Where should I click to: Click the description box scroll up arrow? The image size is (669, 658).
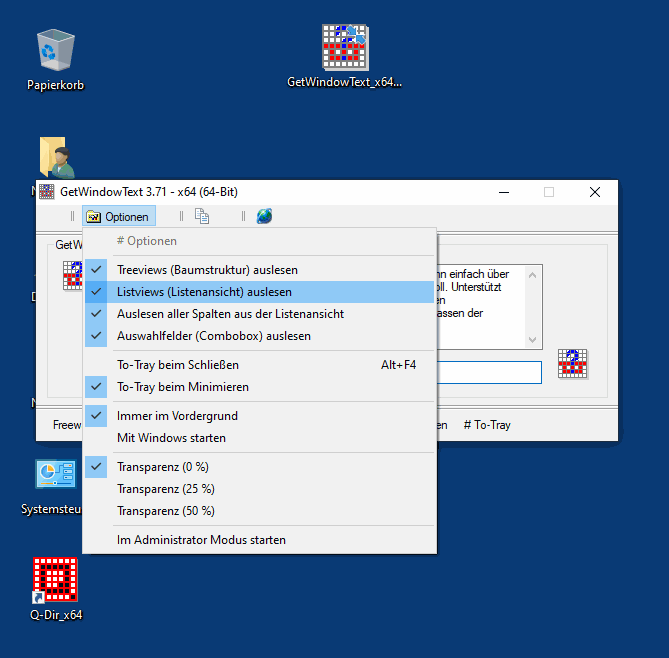coord(532,275)
